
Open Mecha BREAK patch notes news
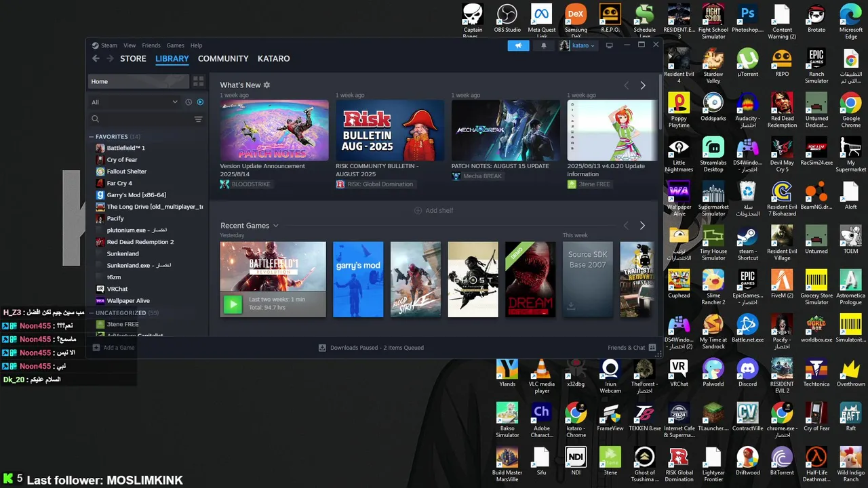point(506,130)
